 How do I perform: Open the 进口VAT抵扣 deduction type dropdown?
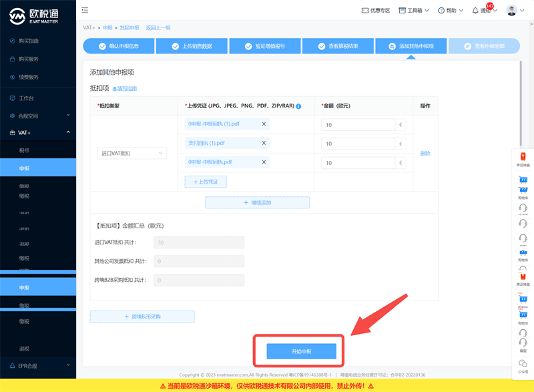click(131, 153)
